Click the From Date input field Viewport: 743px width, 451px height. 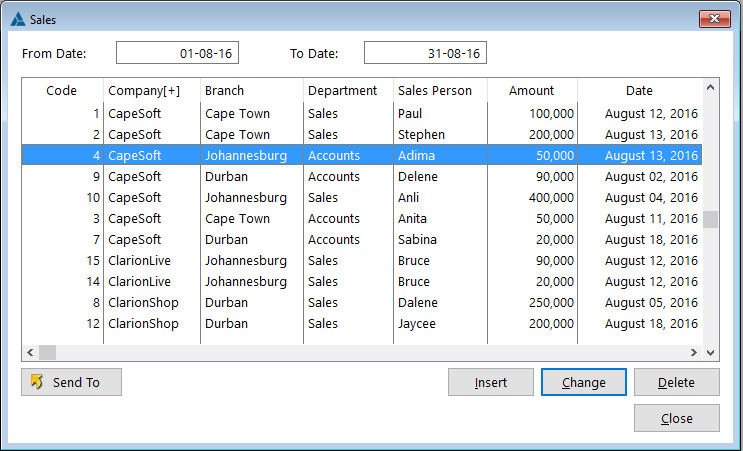[177, 53]
